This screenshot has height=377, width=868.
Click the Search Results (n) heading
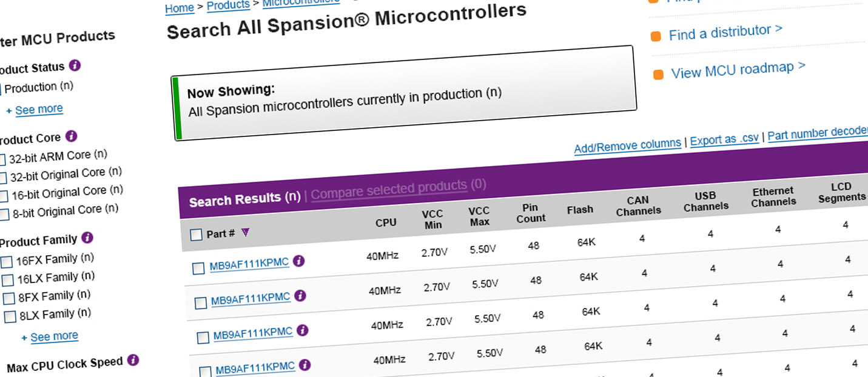coord(245,199)
